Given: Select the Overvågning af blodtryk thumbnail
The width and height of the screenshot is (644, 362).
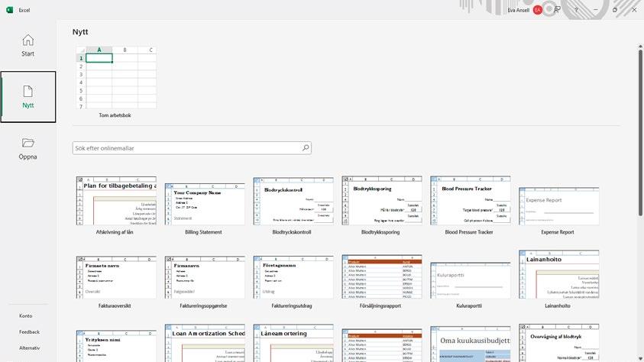Looking at the screenshot, I should pos(559,343).
